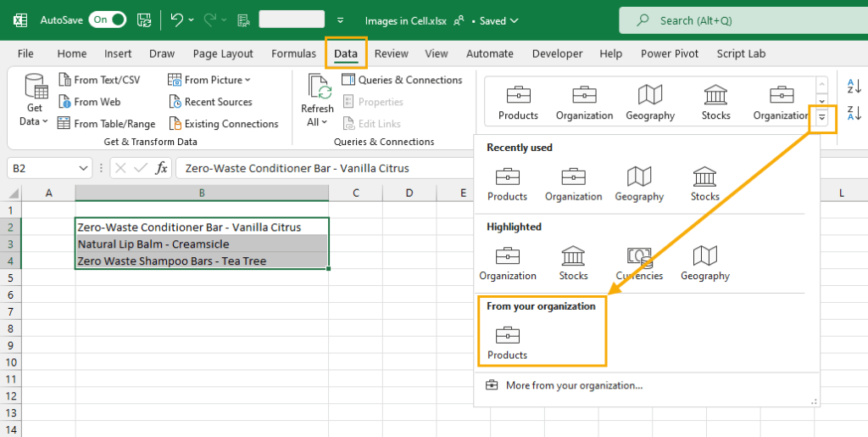Open the Script Lab tab
The image size is (868, 437).
pos(741,53)
